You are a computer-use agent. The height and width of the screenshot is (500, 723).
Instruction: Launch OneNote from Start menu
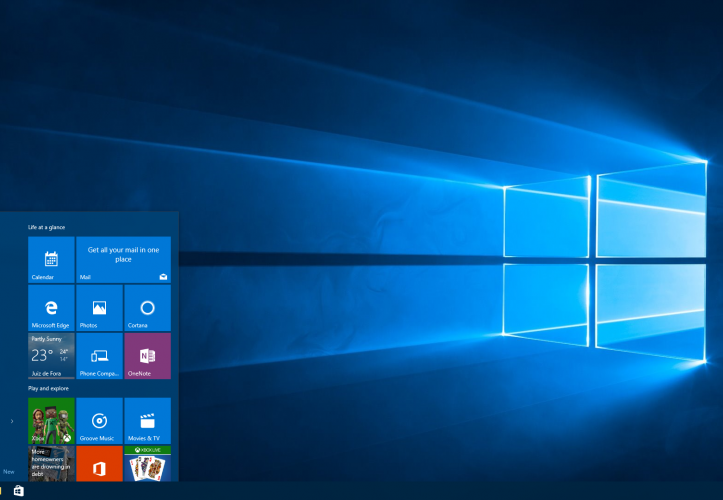pyautogui.click(x=147, y=356)
